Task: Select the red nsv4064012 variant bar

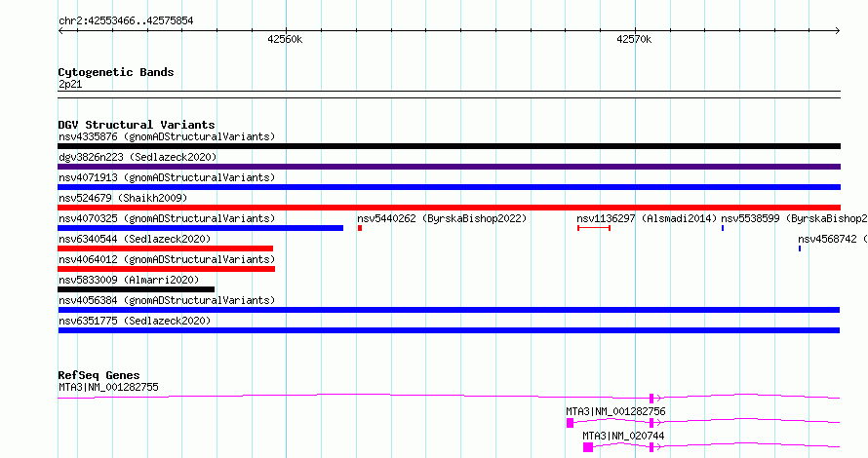Action: (166, 269)
